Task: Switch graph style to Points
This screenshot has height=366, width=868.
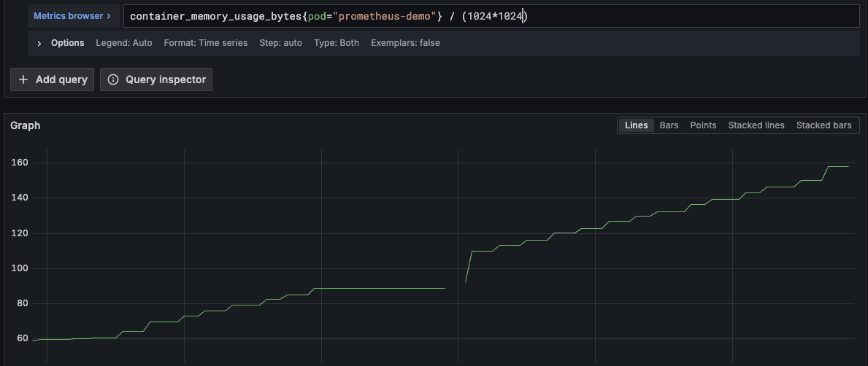Action: click(703, 125)
